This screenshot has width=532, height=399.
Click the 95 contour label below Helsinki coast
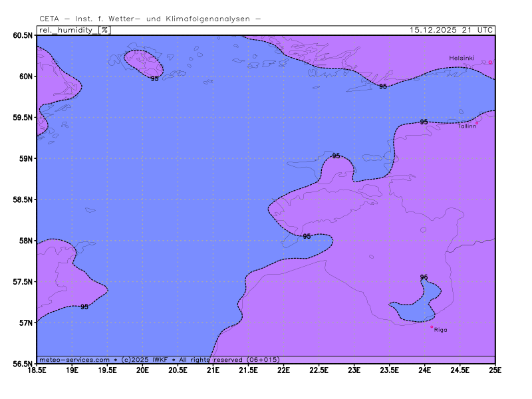(383, 86)
